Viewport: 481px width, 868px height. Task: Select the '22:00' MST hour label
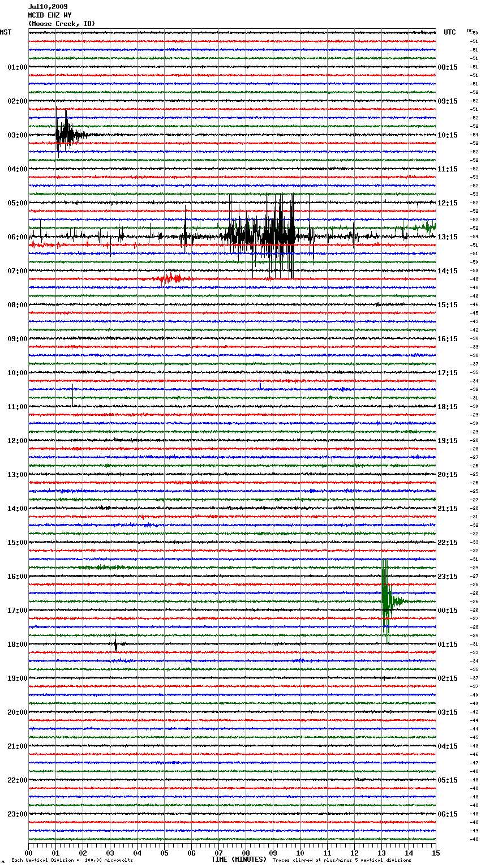[x=18, y=780]
